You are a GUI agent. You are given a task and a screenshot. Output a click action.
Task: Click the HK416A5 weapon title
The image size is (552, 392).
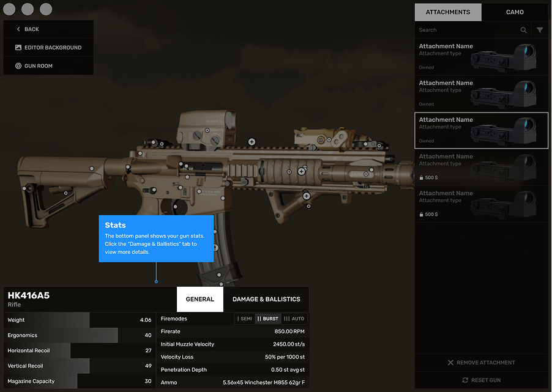click(x=29, y=295)
